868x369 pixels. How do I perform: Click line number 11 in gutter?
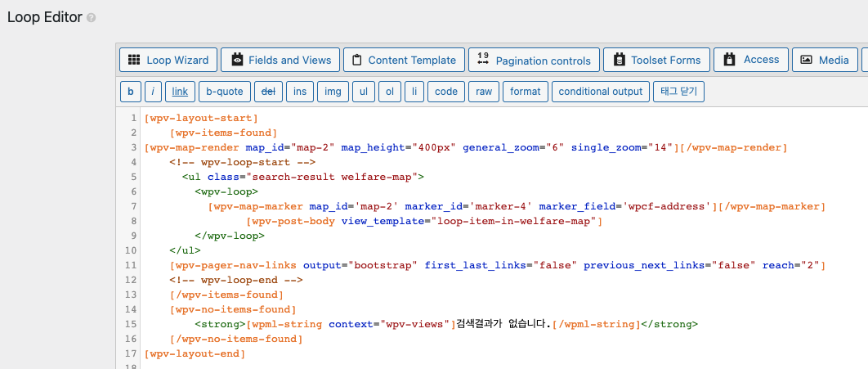tap(131, 265)
